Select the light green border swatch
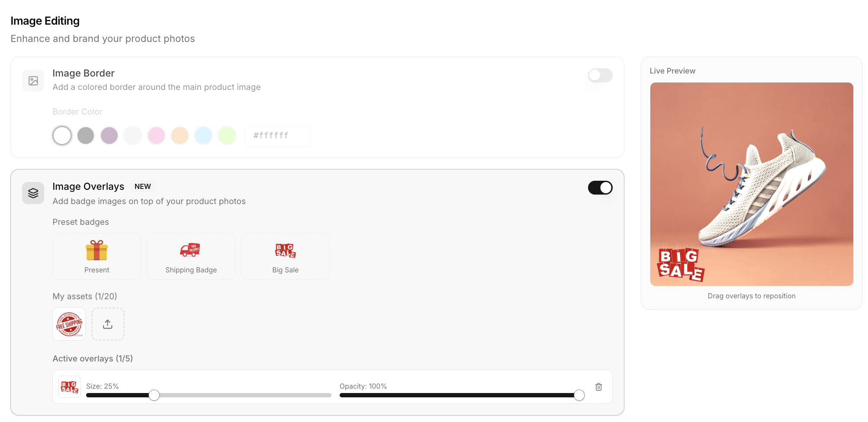The height and width of the screenshot is (422, 868). 227,135
